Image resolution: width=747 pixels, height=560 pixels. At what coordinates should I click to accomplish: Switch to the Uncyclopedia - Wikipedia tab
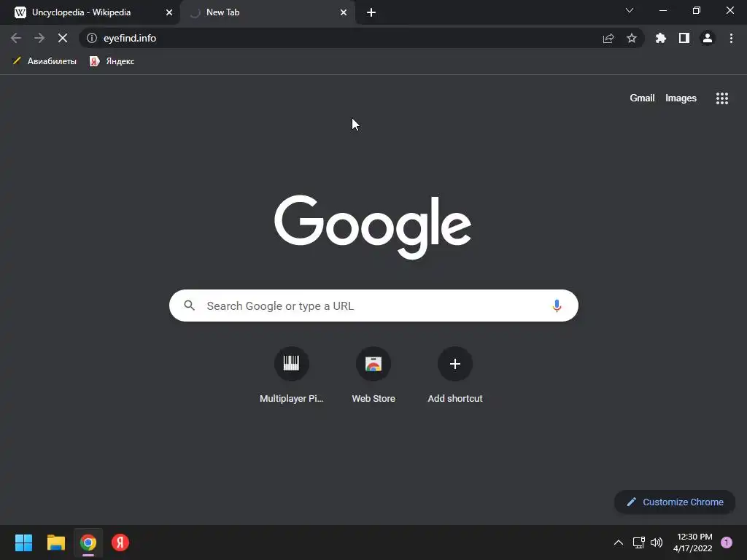pyautogui.click(x=90, y=12)
